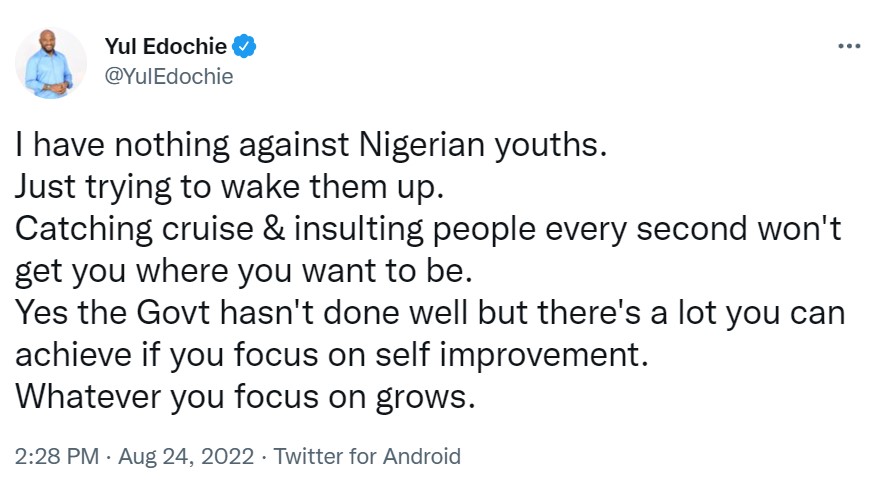The width and height of the screenshot is (888, 483).
Task: Open the @YulEdochie handle link
Action: click(x=168, y=76)
